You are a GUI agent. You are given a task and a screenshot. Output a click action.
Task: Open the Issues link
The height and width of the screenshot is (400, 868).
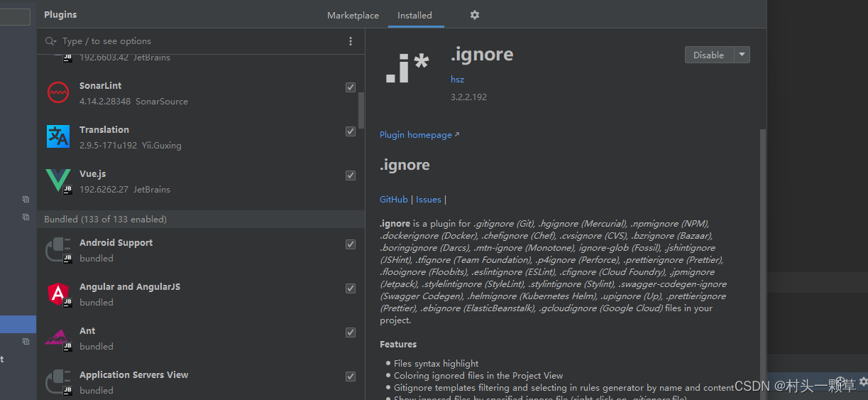(429, 200)
